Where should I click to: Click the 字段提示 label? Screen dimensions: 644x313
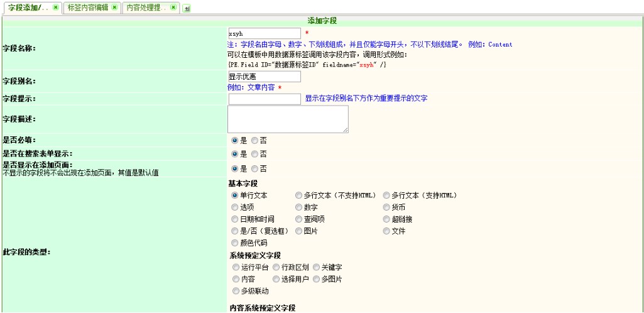[x=19, y=99]
